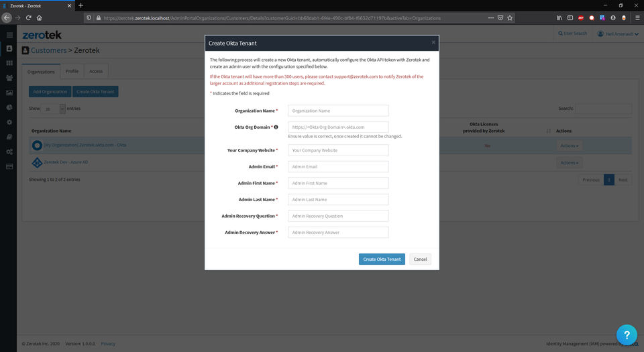The height and width of the screenshot is (352, 644).
Task: Focus the Your Company Website field
Action: click(x=338, y=150)
